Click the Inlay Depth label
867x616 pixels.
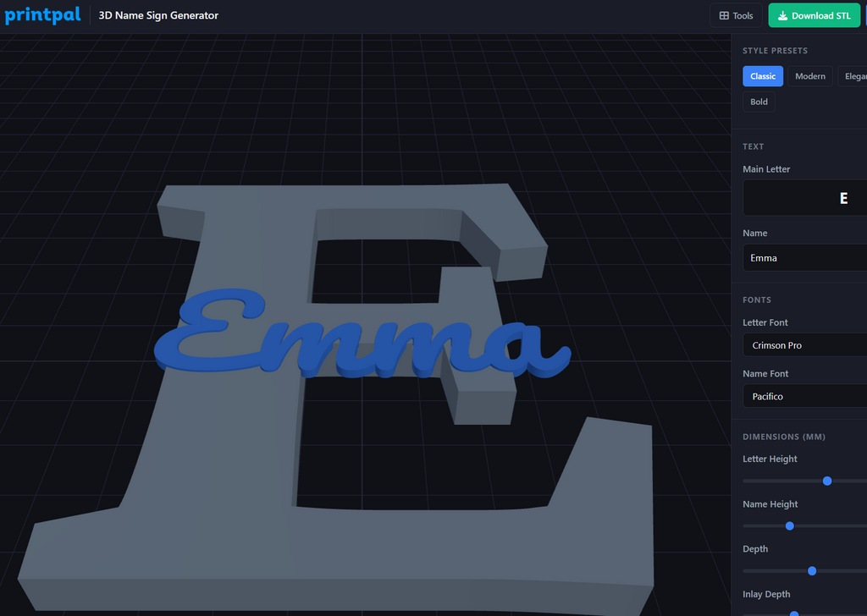[765, 595]
